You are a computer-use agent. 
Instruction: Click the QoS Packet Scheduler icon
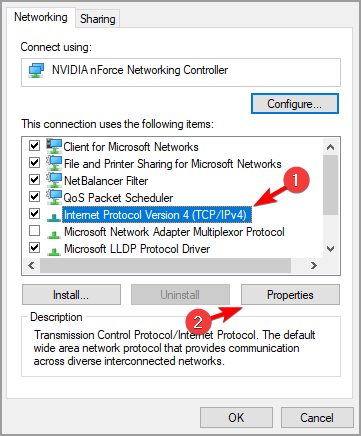(x=54, y=197)
